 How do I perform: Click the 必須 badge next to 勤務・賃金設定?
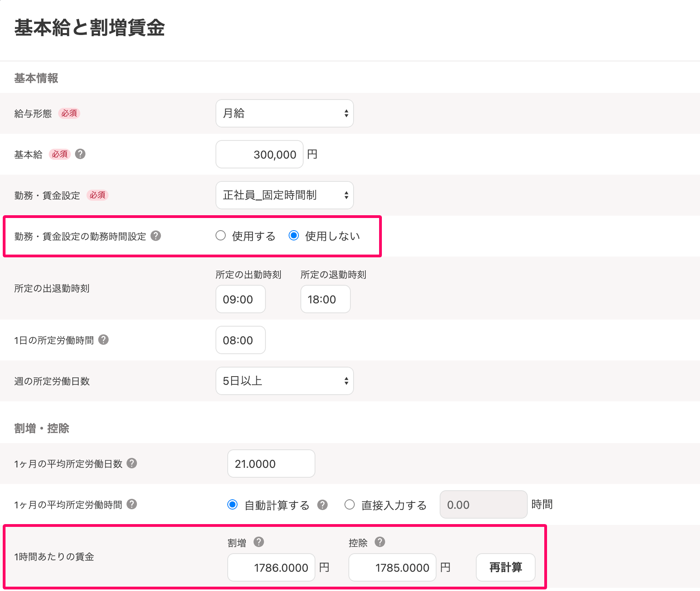pos(98,195)
